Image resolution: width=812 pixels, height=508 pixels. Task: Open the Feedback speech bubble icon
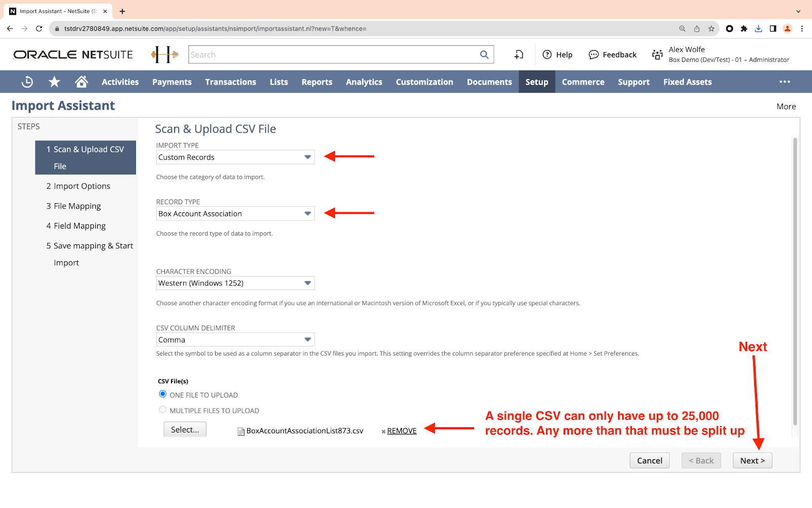593,55
